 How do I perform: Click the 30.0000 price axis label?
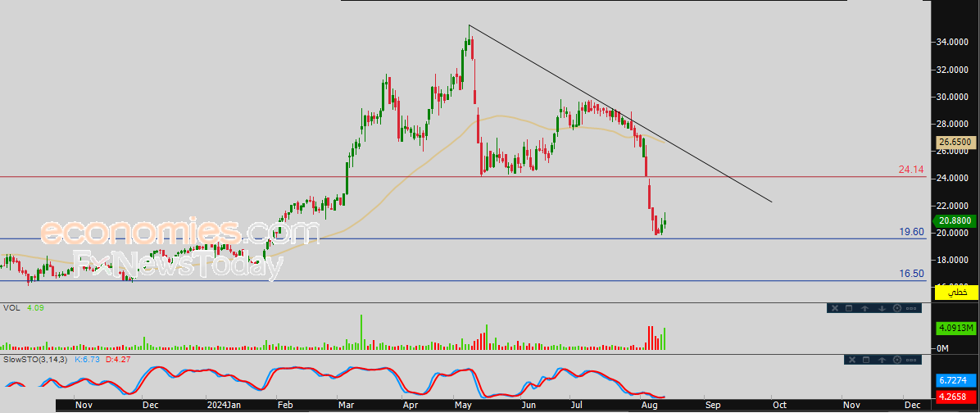click(952, 98)
